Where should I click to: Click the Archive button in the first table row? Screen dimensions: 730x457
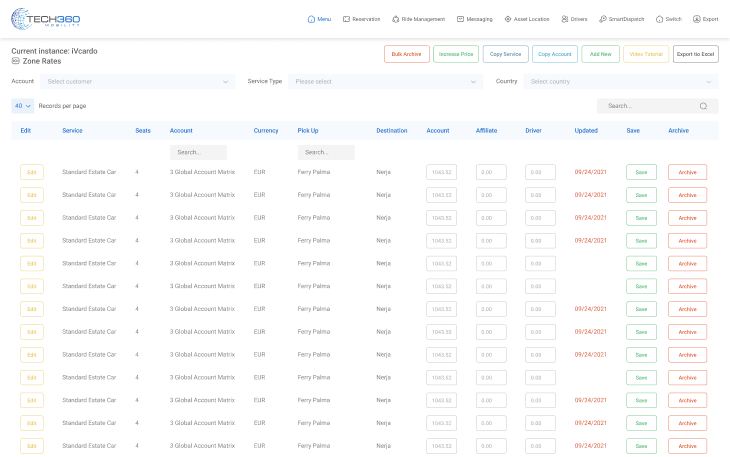[x=688, y=172]
